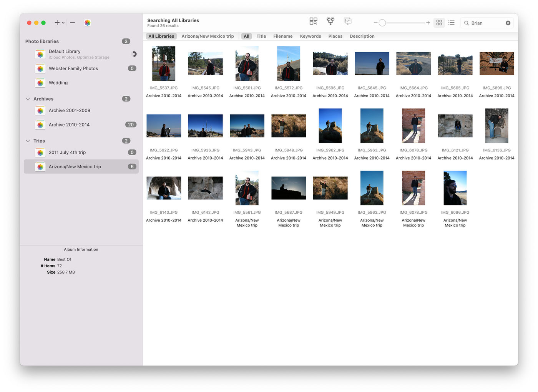Open the dropdown arrow next to plus button
Screen dimensions: 538x392
63,23
